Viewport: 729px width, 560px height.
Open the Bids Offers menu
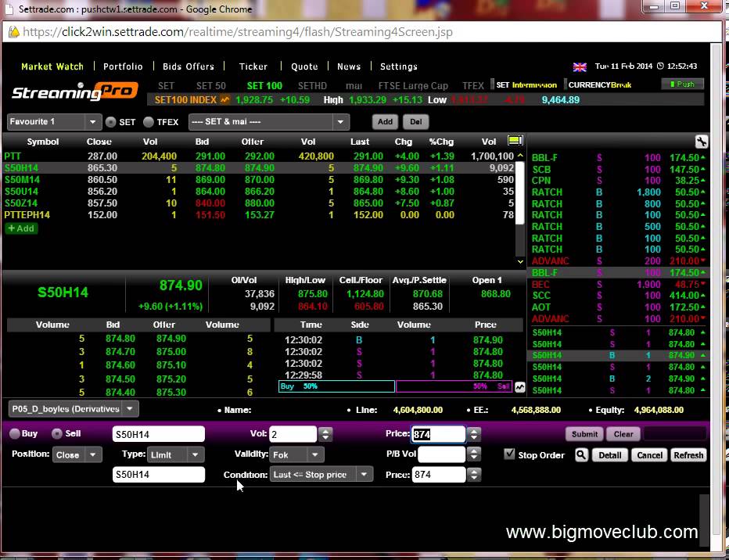[x=189, y=66]
